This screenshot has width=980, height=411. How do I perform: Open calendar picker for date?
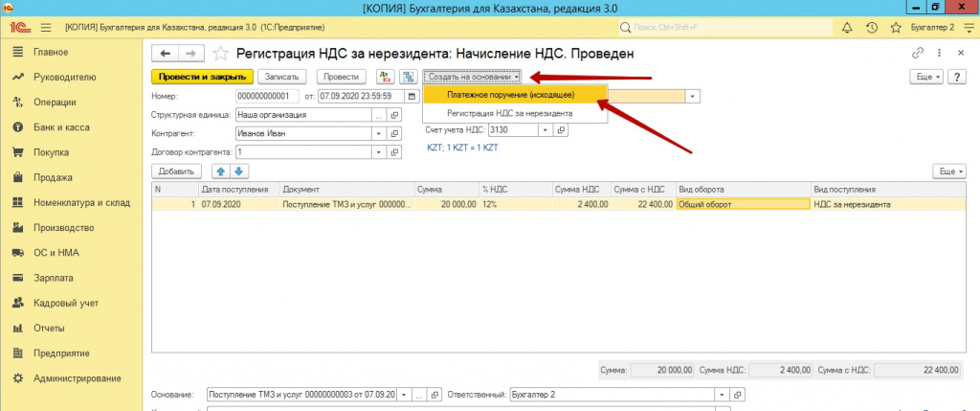(x=412, y=97)
